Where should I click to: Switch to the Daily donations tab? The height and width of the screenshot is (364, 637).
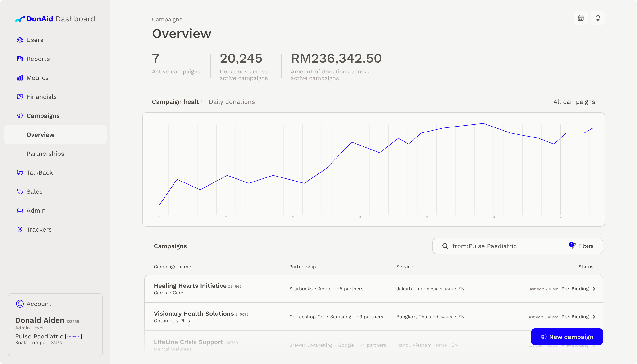tap(232, 102)
